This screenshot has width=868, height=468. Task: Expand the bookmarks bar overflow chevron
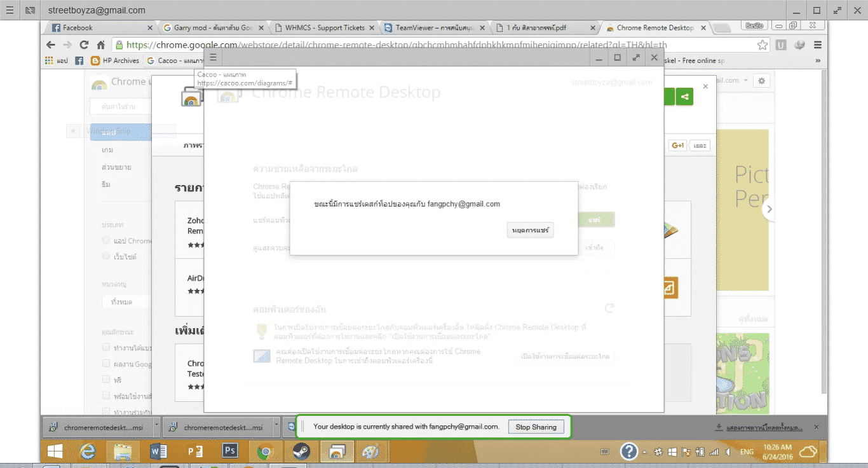[818, 61]
